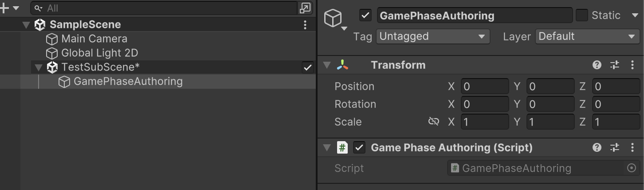Open Transform component help reference
644x190 pixels.
pyautogui.click(x=597, y=65)
